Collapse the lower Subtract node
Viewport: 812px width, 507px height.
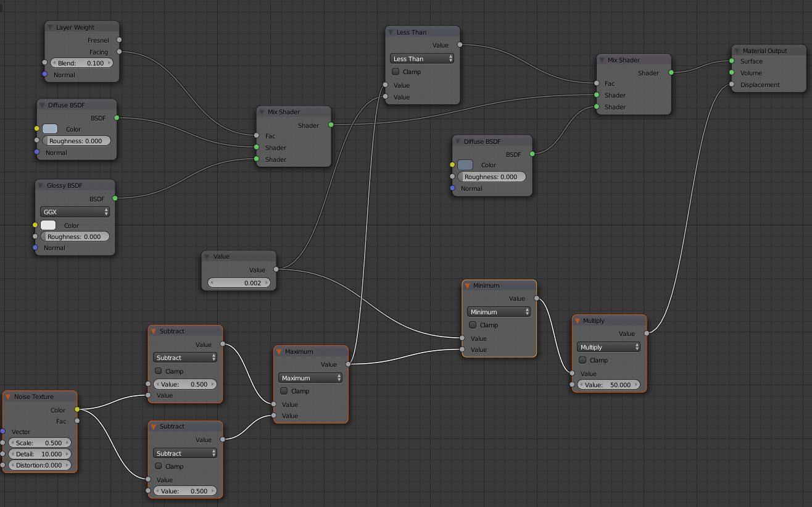coord(154,426)
